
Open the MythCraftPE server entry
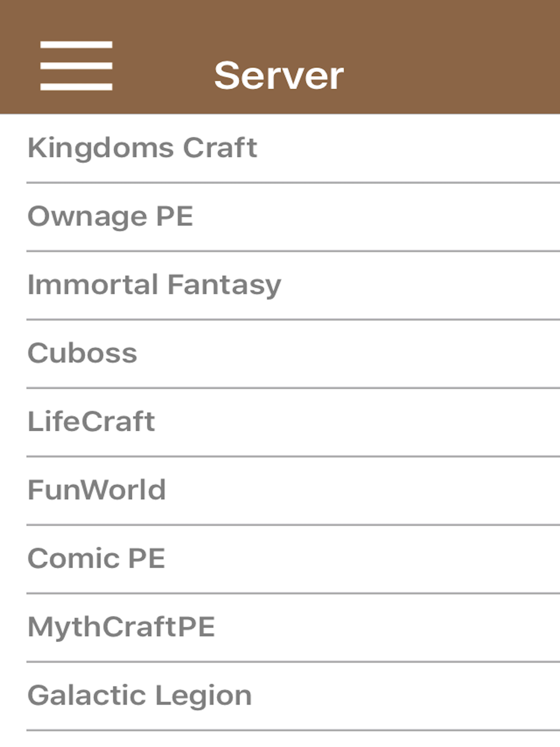[x=280, y=627]
